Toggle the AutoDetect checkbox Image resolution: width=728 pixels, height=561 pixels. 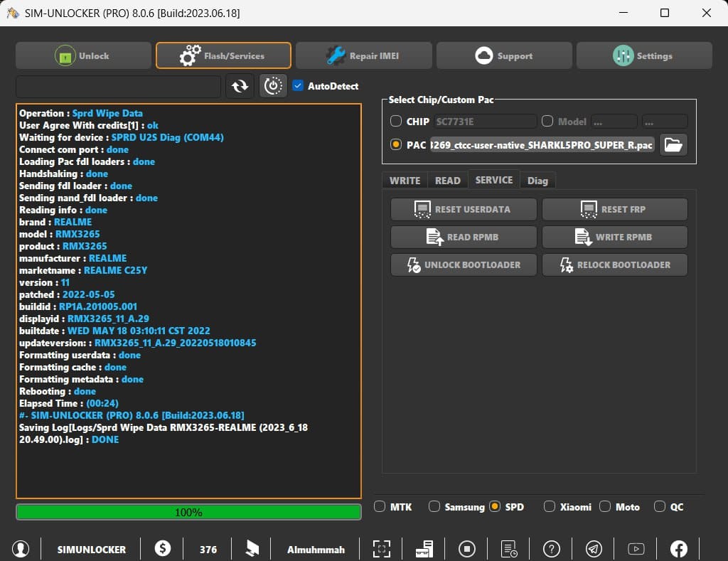point(298,85)
